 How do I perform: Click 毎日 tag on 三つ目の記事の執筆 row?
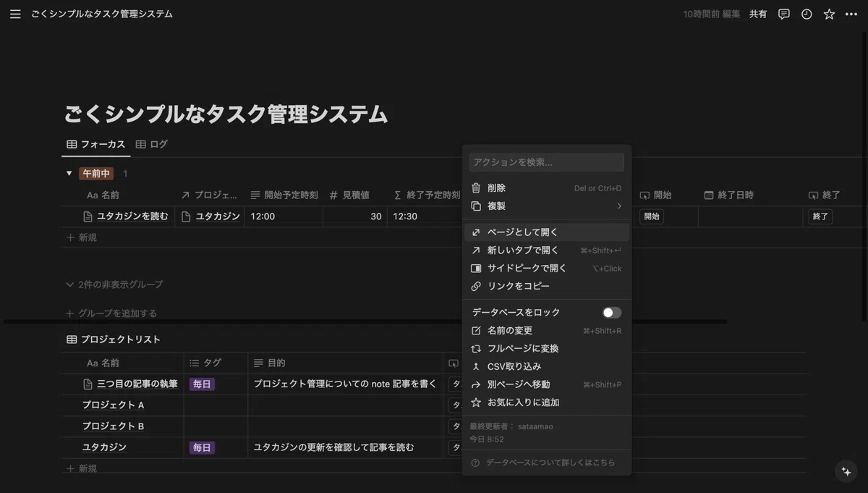(202, 384)
